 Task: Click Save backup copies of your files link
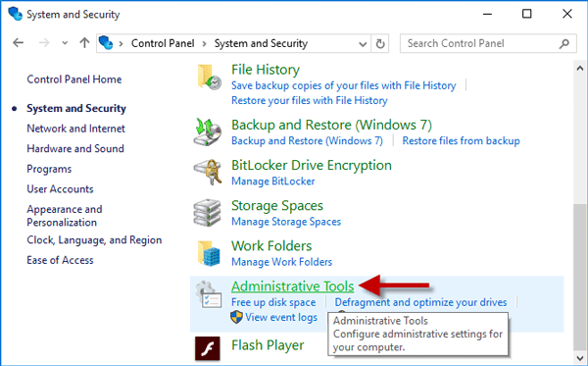pyautogui.click(x=344, y=85)
